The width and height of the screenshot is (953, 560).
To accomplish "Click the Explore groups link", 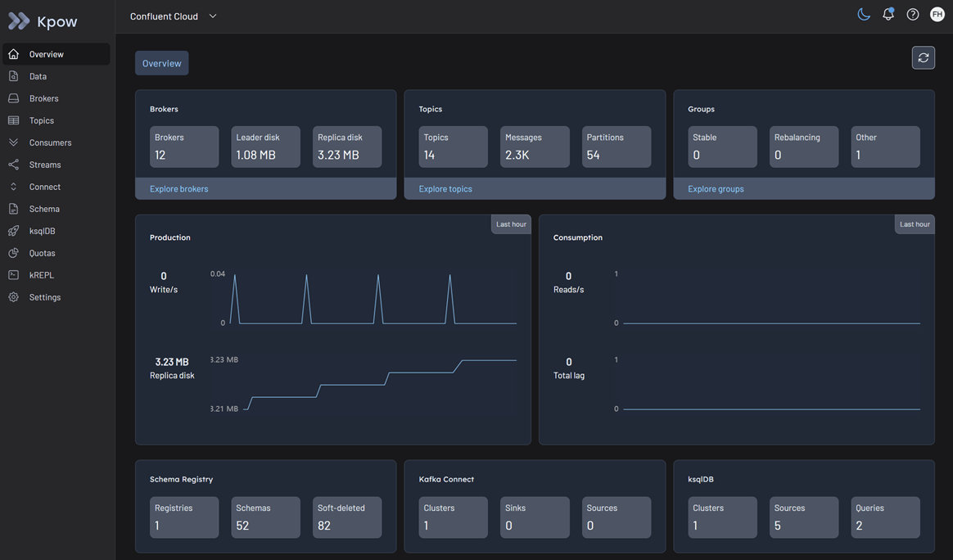I will point(716,189).
